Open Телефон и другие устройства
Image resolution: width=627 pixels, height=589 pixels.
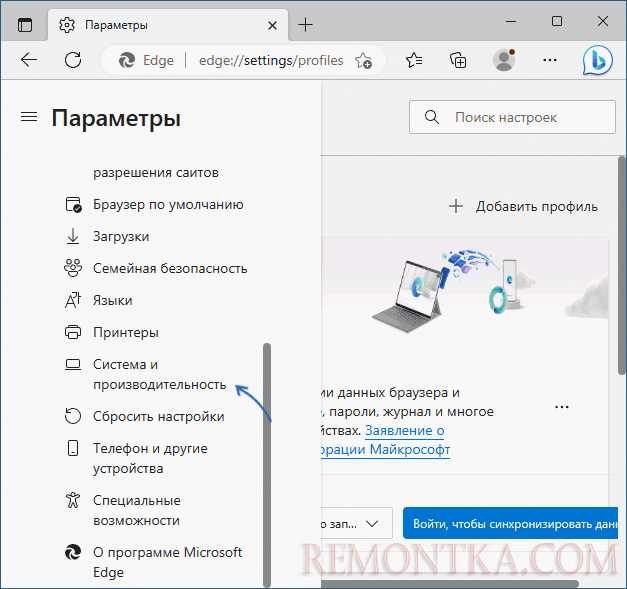tap(150, 458)
